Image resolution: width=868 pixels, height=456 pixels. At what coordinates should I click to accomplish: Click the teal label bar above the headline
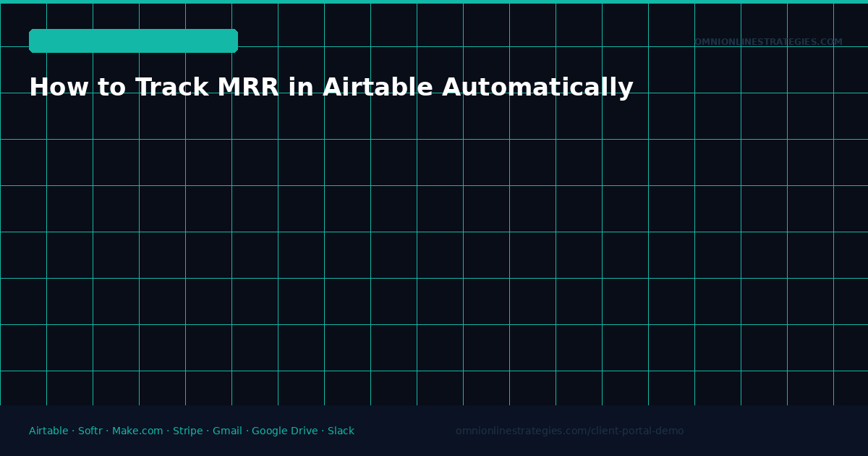[133, 41]
